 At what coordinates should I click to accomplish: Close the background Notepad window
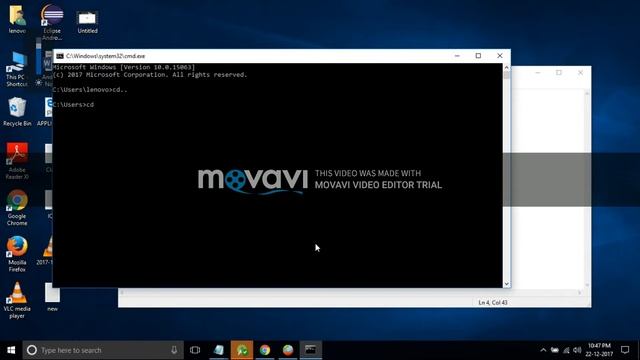click(x=580, y=73)
